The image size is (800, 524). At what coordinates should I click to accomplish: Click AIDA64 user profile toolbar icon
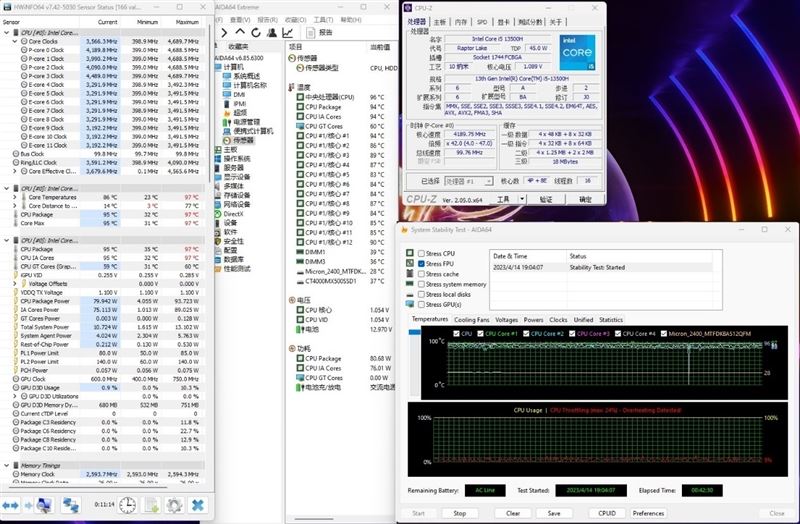(271, 33)
